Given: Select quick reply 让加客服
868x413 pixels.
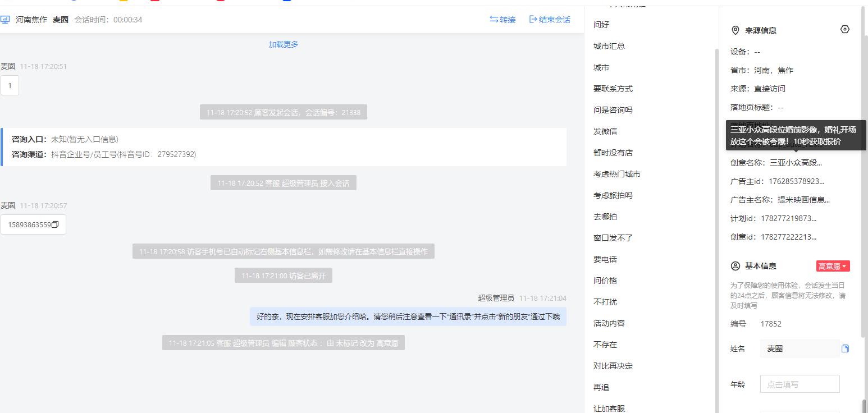Looking at the screenshot, I should coord(609,409).
